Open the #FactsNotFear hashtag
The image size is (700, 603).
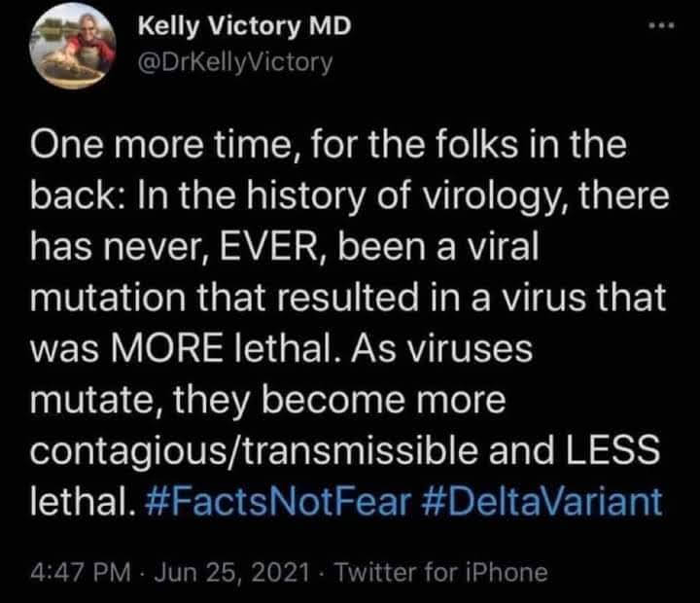pyautogui.click(x=278, y=501)
